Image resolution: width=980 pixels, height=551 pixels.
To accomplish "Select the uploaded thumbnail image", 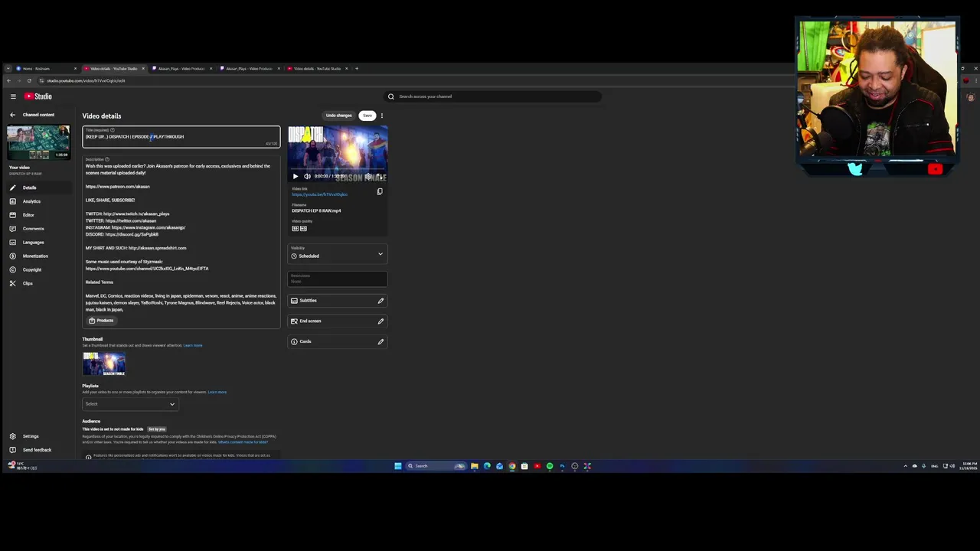I will [104, 364].
